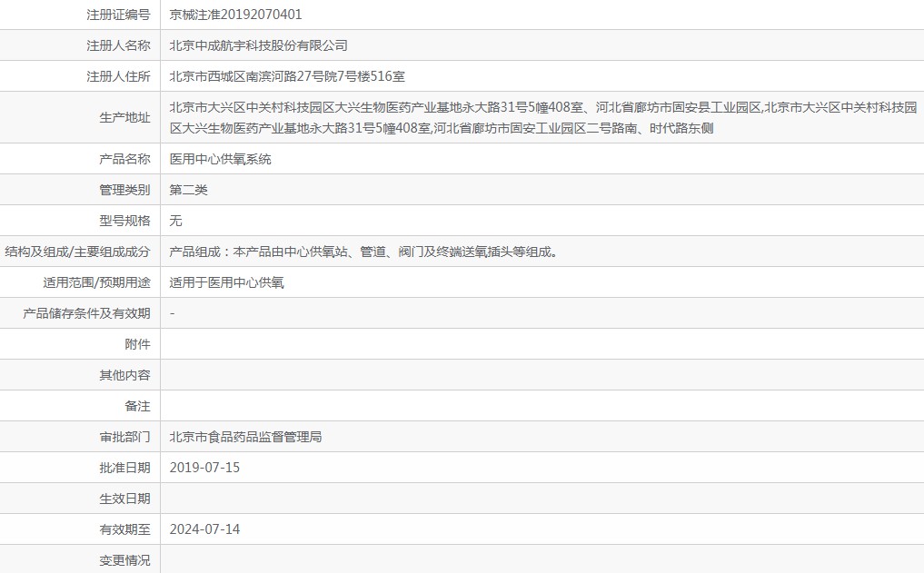
Task: Click the management category value 第二类
Action: click(x=189, y=190)
